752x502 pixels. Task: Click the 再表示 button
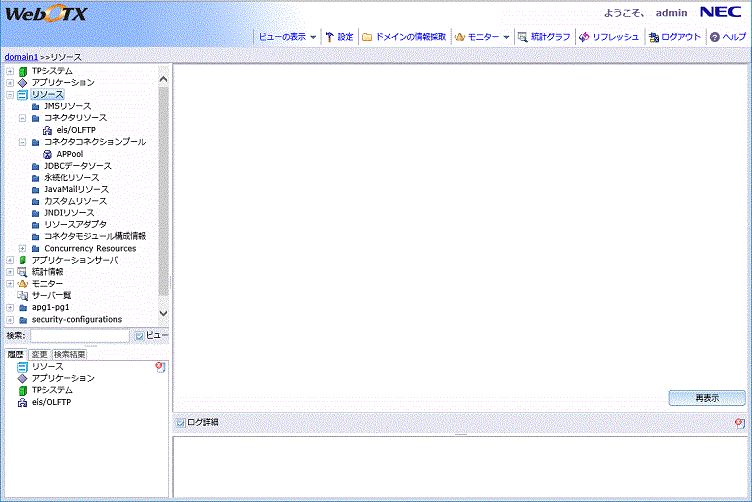click(706, 398)
